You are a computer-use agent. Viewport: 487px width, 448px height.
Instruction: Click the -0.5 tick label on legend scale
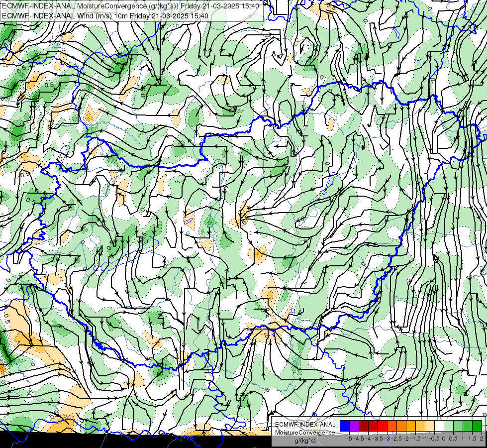coord(434,439)
